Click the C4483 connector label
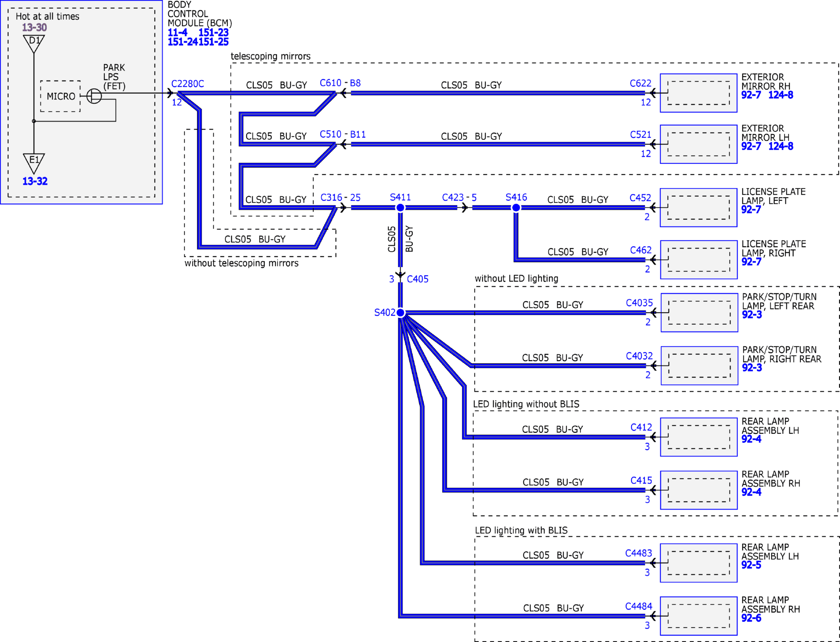Screen dimensions: 840x642 (x=638, y=553)
